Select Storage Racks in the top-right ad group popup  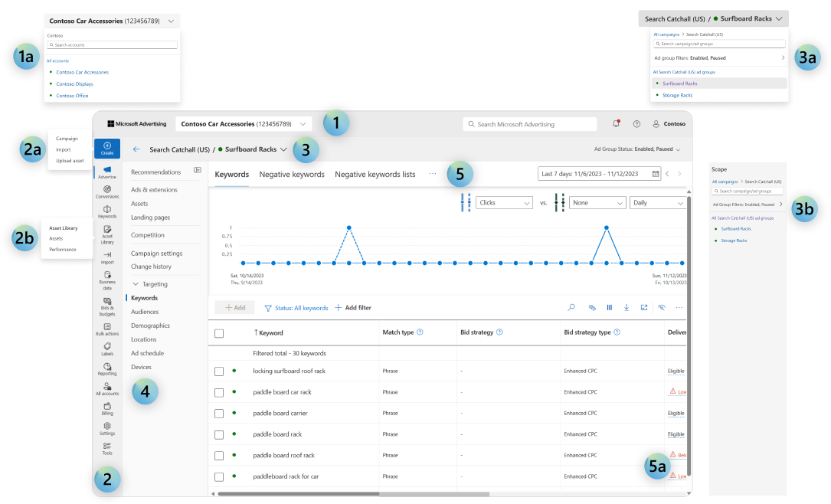click(x=677, y=96)
